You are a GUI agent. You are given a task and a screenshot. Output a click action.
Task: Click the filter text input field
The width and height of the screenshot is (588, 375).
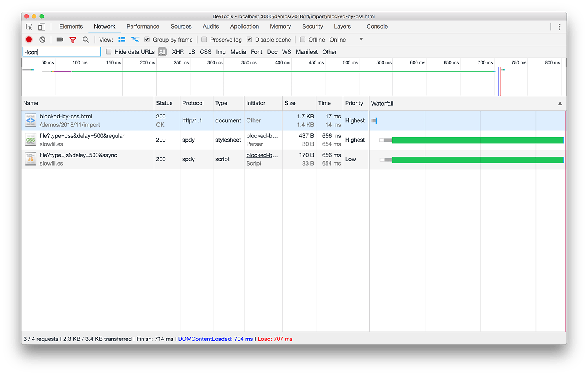pyautogui.click(x=62, y=52)
